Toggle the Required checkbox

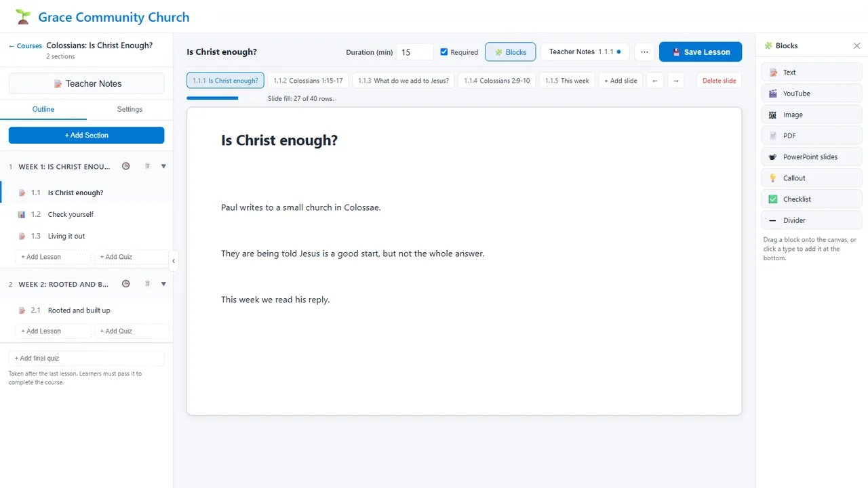tap(444, 52)
